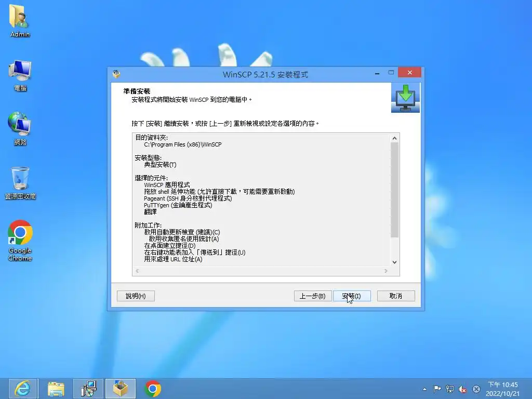Viewport: 532px width, 399px height.
Task: Go back with 上一步(B) button
Action: pos(312,296)
